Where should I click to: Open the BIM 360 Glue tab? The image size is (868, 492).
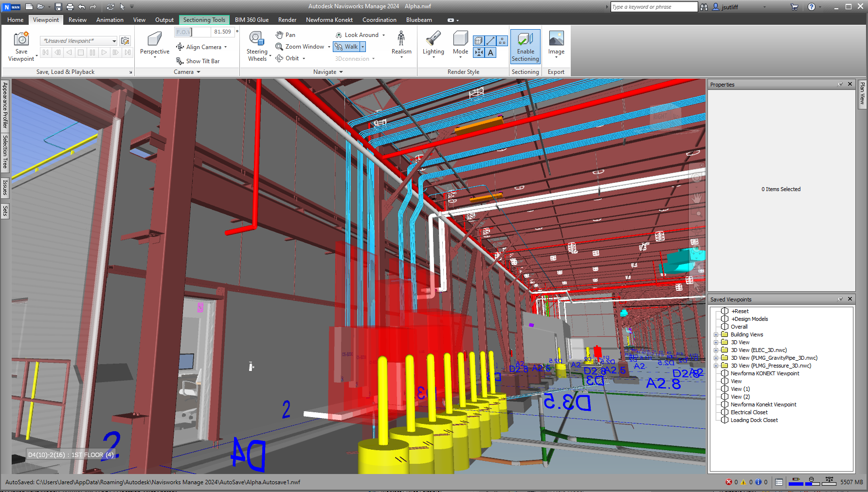(252, 20)
